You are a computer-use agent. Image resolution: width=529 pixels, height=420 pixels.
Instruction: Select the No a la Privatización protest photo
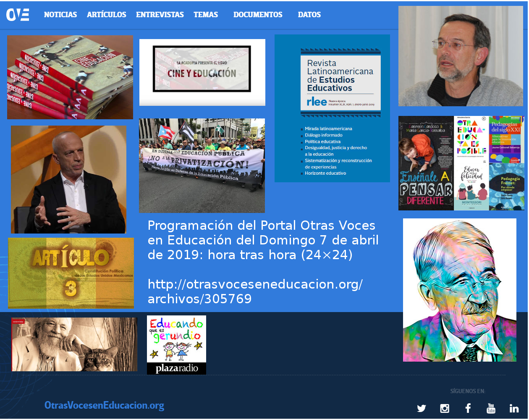[x=202, y=165]
